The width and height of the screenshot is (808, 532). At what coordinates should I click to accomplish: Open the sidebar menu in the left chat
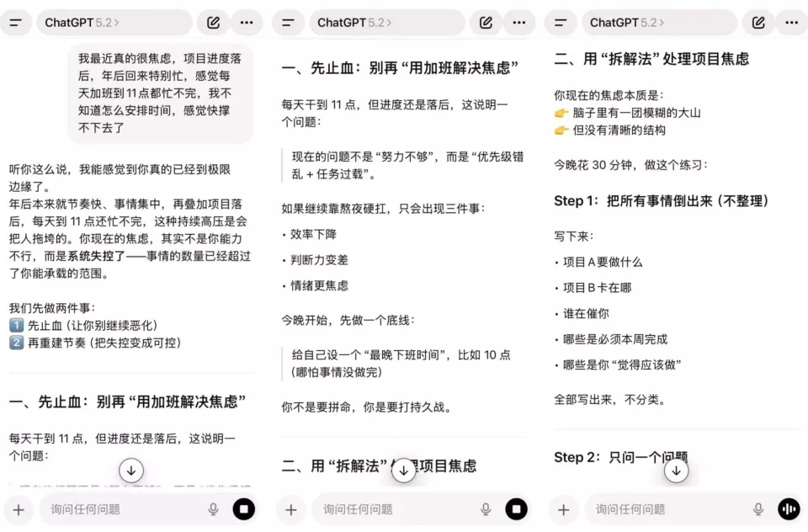[16, 23]
